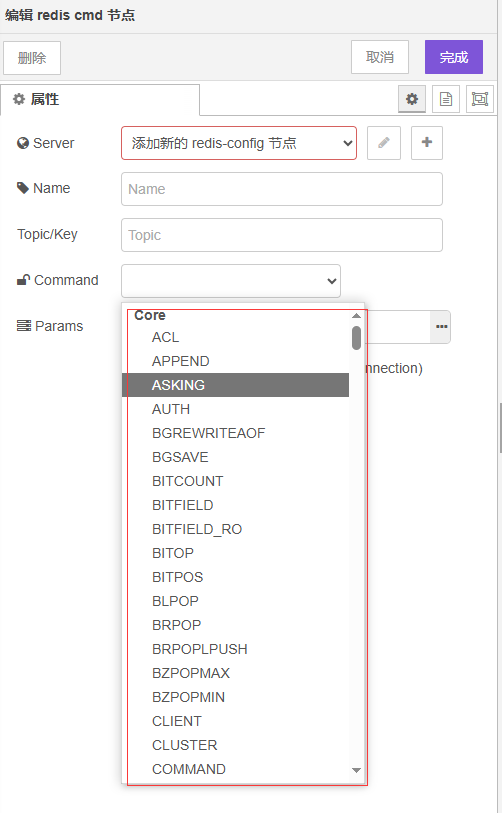Click the 删除 delete button
Screen dimensions: 502x813
(32, 58)
